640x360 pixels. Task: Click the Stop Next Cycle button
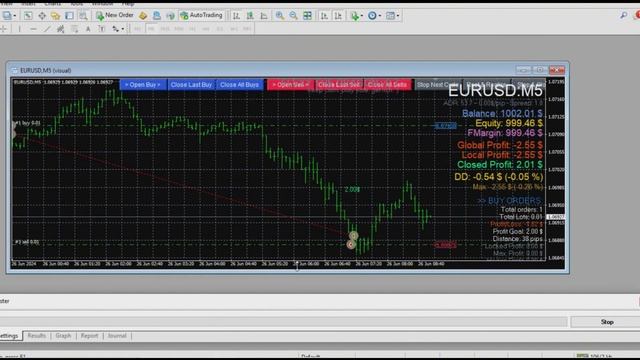[438, 84]
